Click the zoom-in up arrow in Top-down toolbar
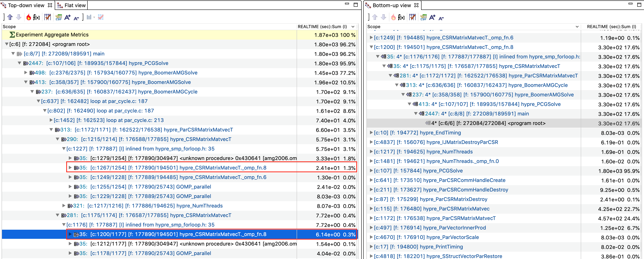This screenshot has height=259, width=644. coord(10,17)
